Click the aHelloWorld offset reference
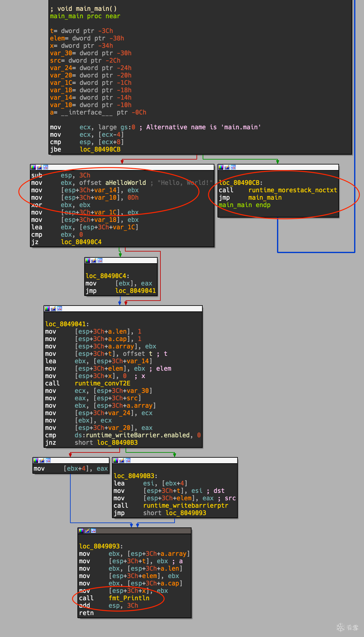364x637 pixels. tap(126, 183)
